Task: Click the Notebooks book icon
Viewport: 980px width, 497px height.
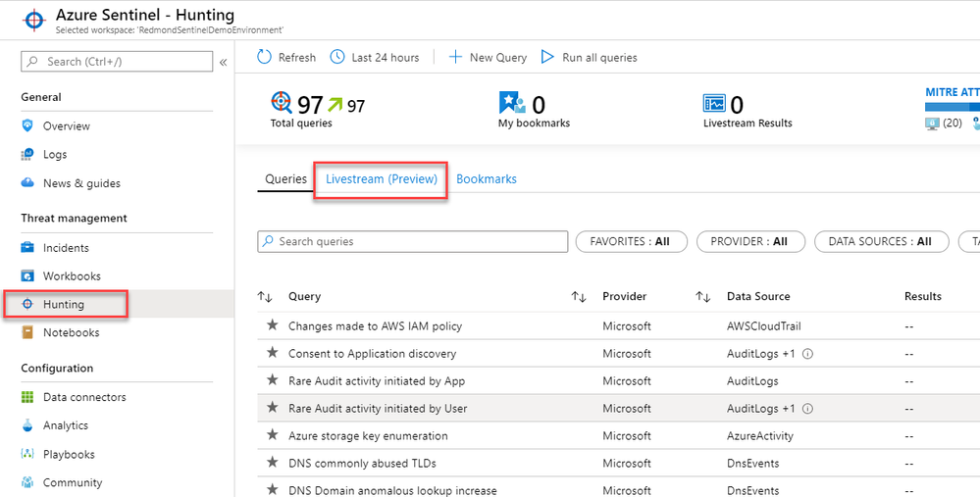Action: [26, 332]
